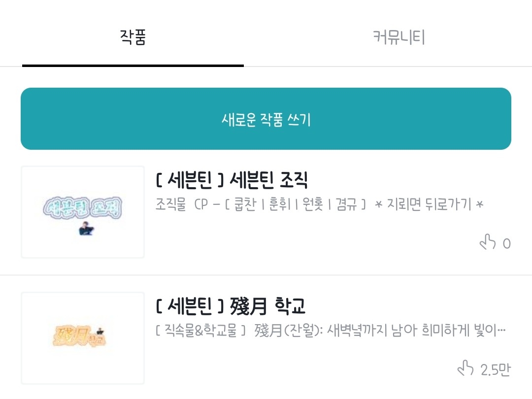Click the 2.5만 like count
The height and width of the screenshot is (399, 532).
(x=495, y=369)
